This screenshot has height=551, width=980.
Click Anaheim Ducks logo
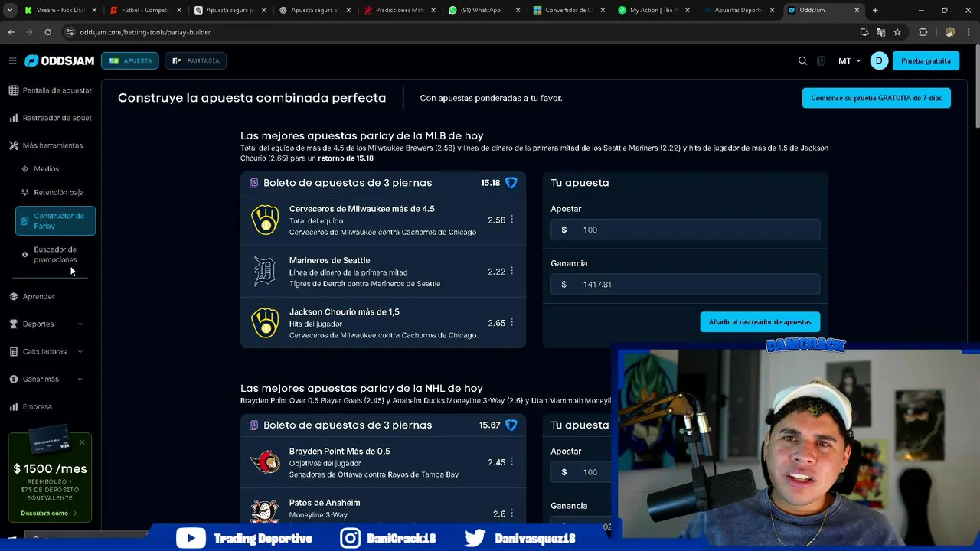click(265, 511)
